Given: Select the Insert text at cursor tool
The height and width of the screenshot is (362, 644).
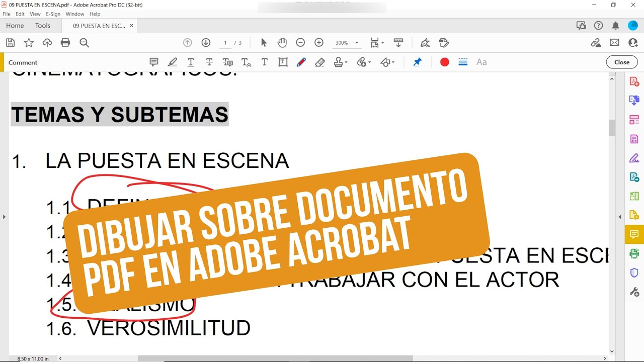Looking at the screenshot, I should pos(246,62).
